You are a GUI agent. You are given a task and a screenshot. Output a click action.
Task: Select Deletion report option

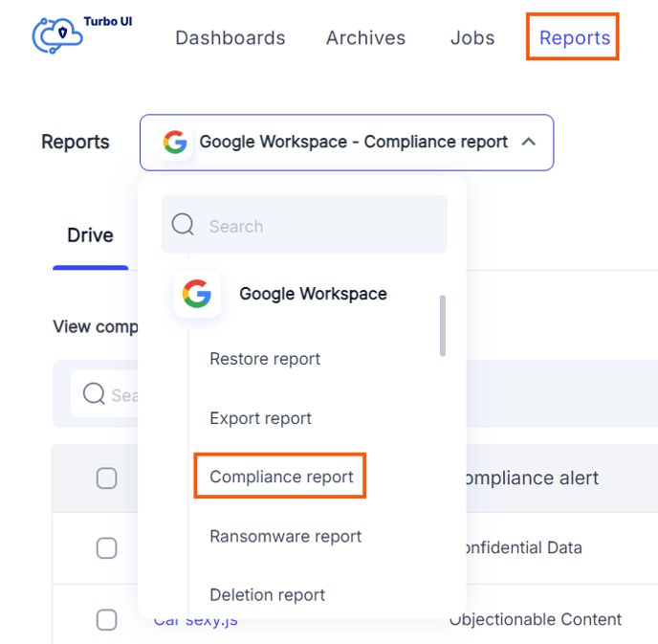pos(268,595)
